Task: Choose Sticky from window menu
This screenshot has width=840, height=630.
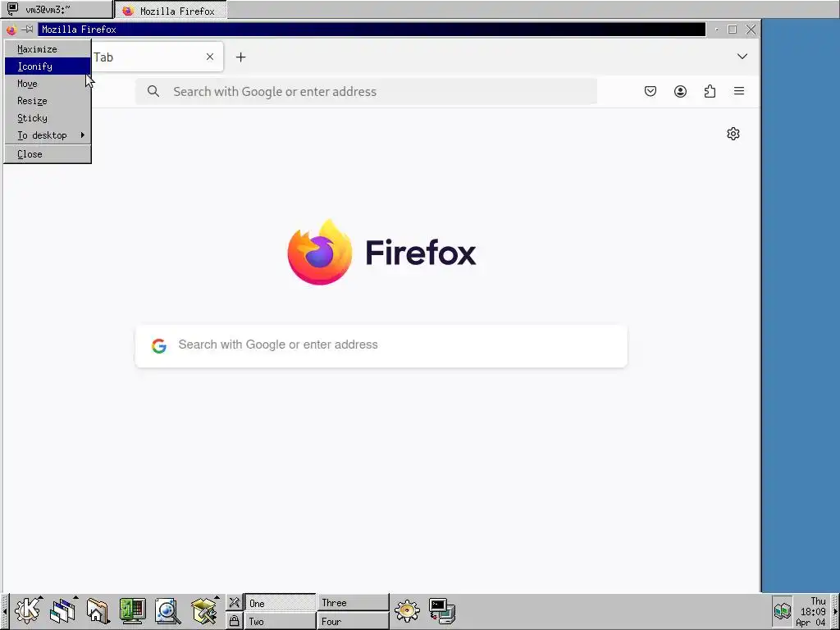Action: (x=48, y=118)
